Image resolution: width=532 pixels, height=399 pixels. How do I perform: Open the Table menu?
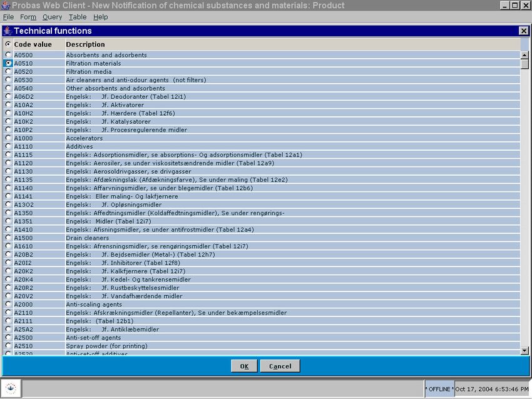coord(78,17)
